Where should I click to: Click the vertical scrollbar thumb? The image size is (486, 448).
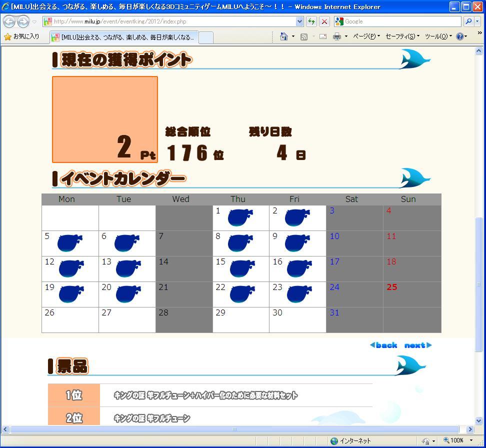479,284
